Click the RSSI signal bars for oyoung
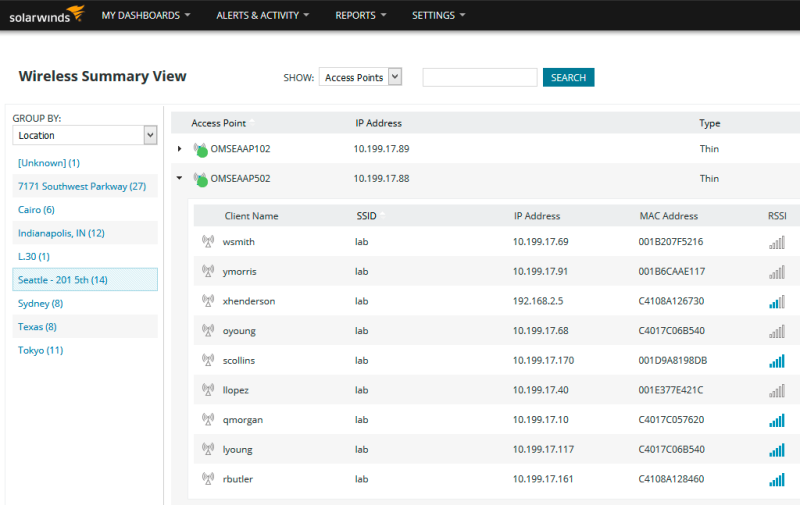 [777, 331]
